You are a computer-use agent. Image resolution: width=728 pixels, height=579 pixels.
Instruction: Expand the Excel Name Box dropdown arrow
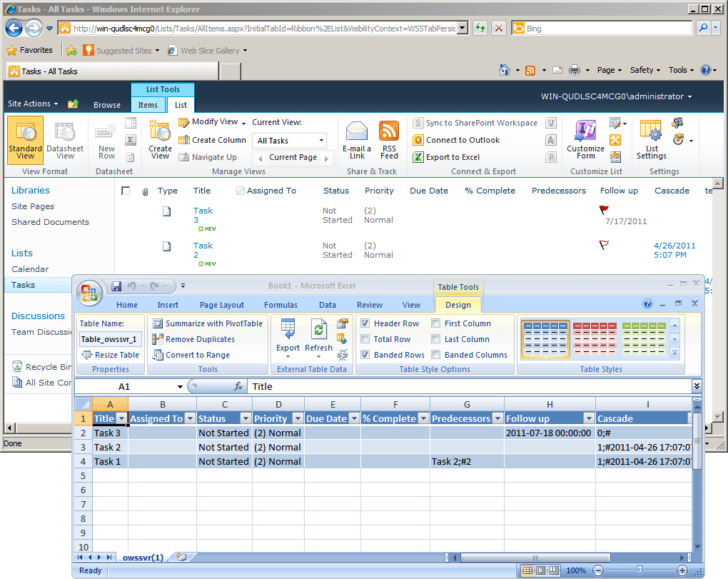(180, 386)
